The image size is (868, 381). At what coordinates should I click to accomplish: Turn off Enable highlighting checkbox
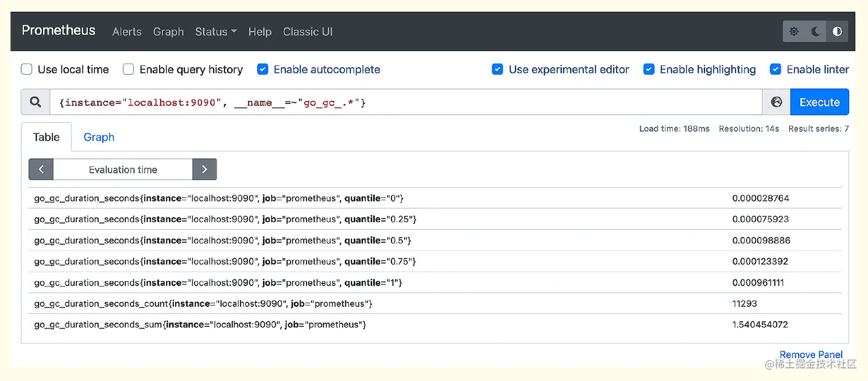[x=649, y=69]
